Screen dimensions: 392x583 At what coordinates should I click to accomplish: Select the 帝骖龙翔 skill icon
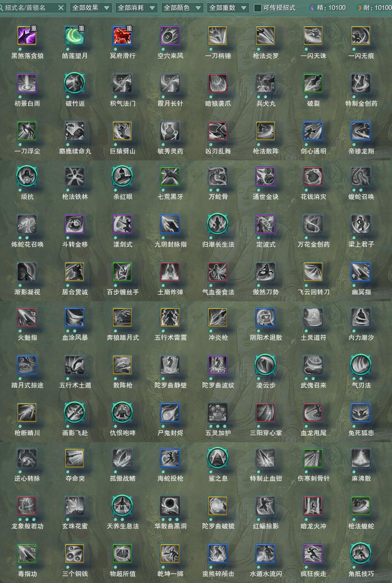(x=361, y=131)
